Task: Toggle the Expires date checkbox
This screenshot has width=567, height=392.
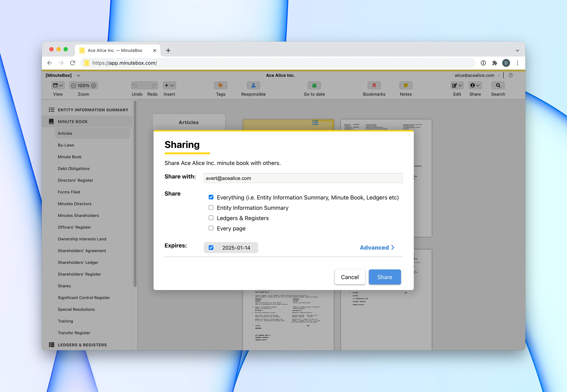Action: [x=211, y=248]
